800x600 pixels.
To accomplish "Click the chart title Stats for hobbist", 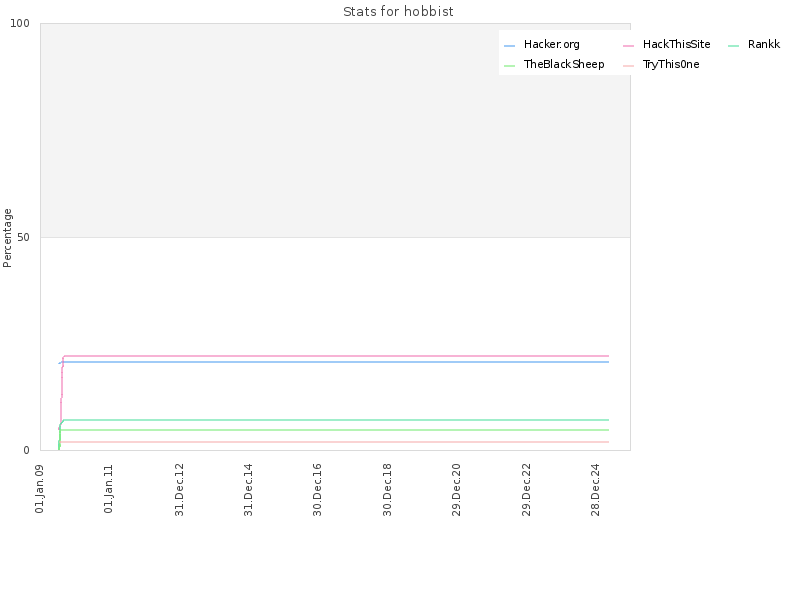I will (398, 12).
